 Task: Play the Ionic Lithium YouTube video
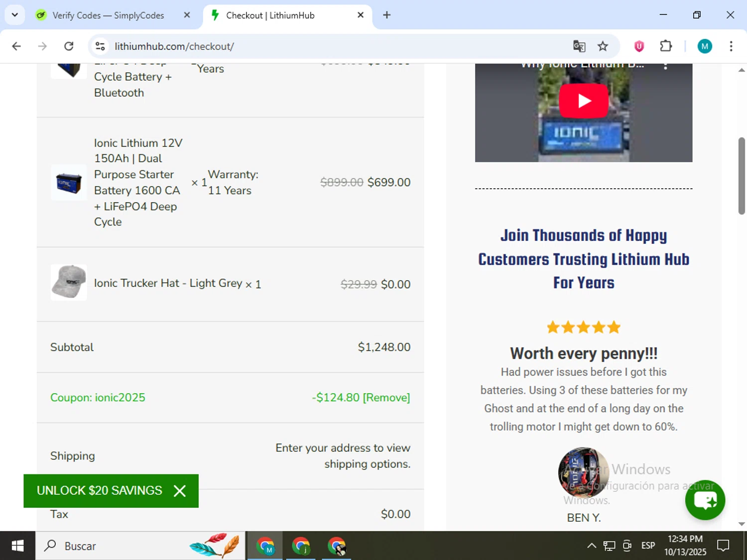coord(584,101)
